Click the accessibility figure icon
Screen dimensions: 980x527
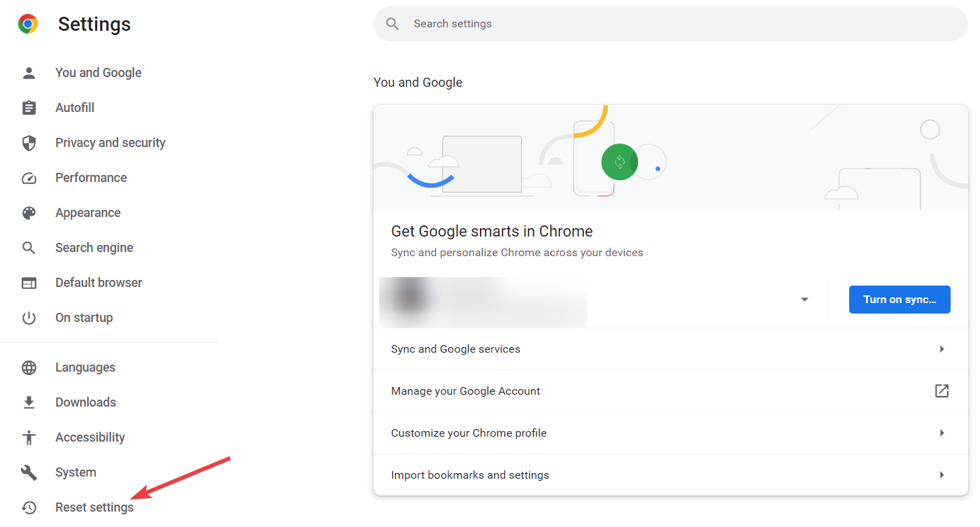(x=29, y=437)
